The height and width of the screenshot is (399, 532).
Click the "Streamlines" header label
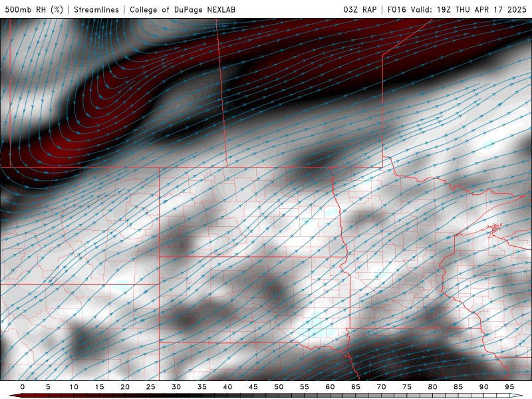(96, 9)
